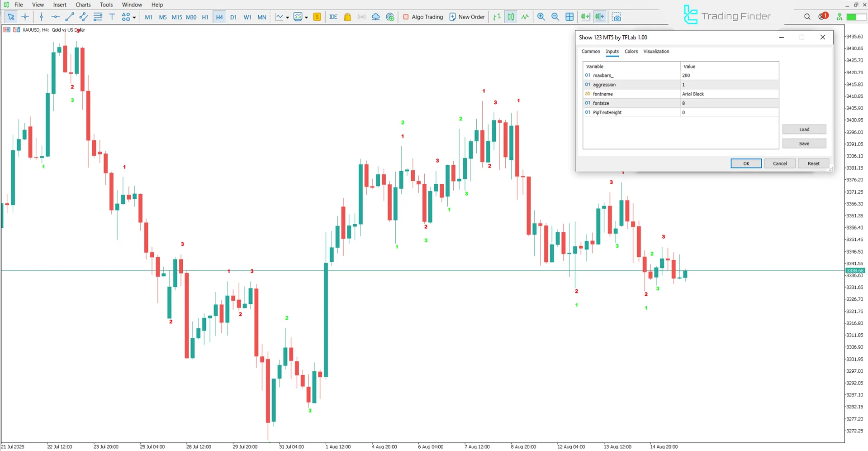Open the shapes tool dropdown arrow
Screen dimensions: 868x451
point(134,17)
